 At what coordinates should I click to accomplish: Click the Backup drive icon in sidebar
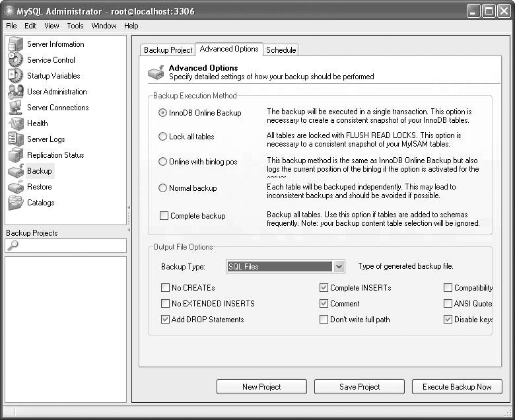pyautogui.click(x=15, y=171)
